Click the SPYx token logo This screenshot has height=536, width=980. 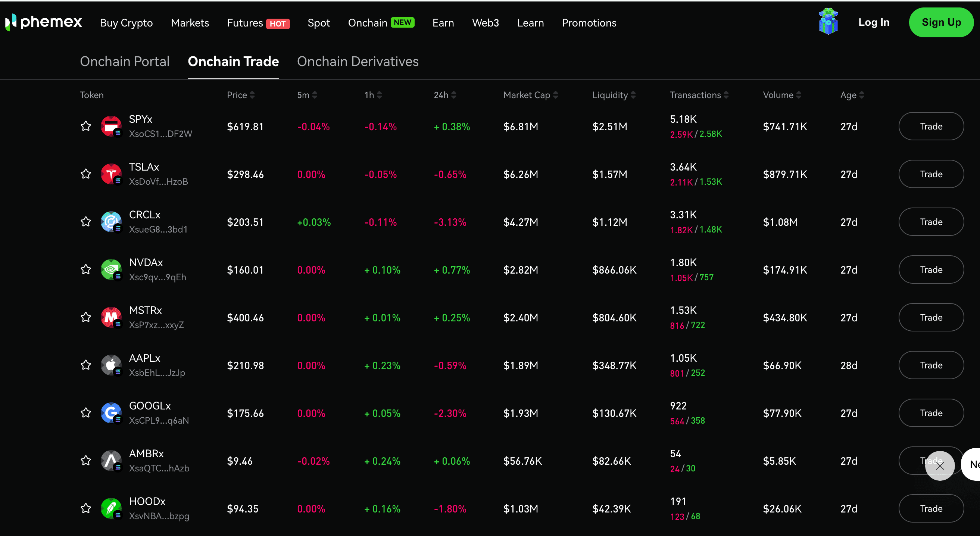coord(111,126)
